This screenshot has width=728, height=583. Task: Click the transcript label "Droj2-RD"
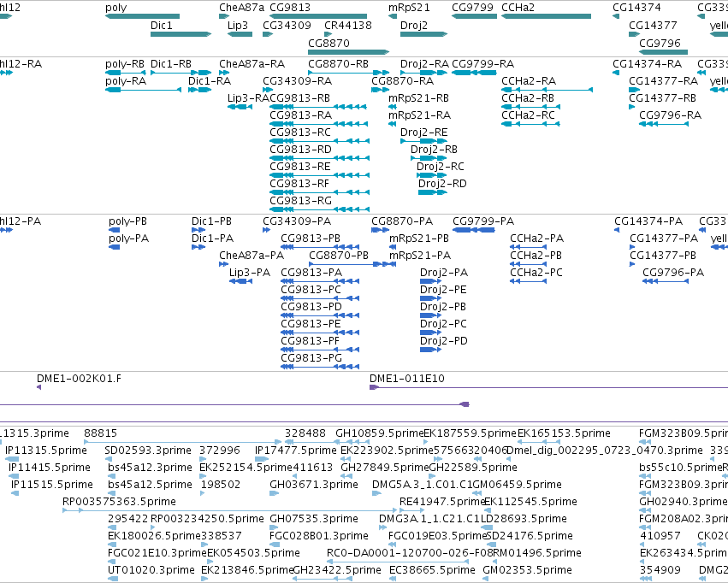[x=442, y=184]
